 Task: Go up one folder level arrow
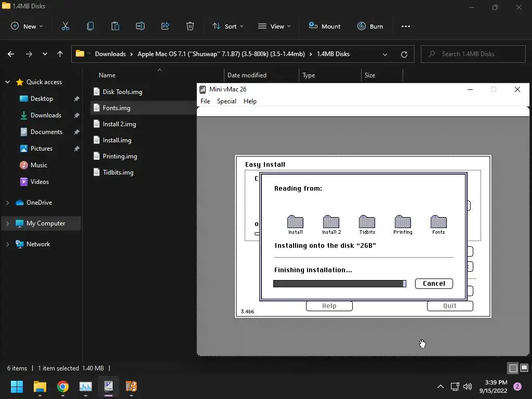[x=60, y=54]
